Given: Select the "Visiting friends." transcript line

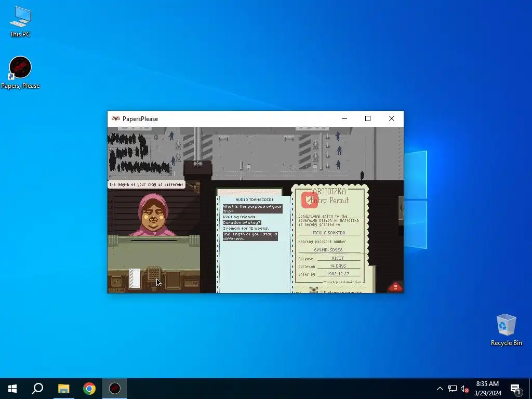Looking at the screenshot, I should pyautogui.click(x=240, y=217).
